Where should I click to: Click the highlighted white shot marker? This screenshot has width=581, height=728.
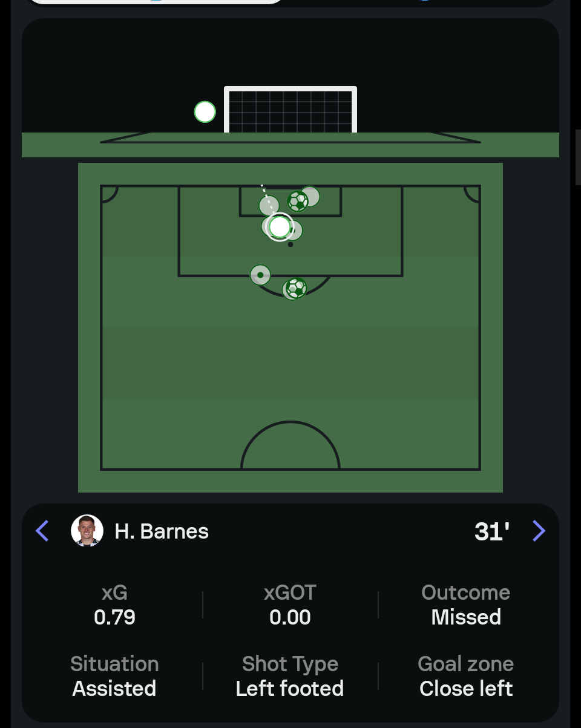click(x=280, y=227)
